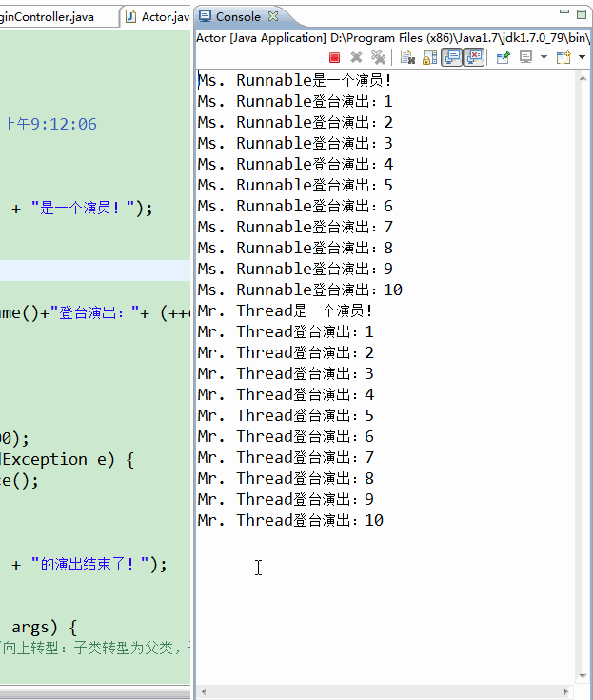The width and height of the screenshot is (593, 700).
Task: Expand the Open Console dropdown arrow
Action: (582, 57)
